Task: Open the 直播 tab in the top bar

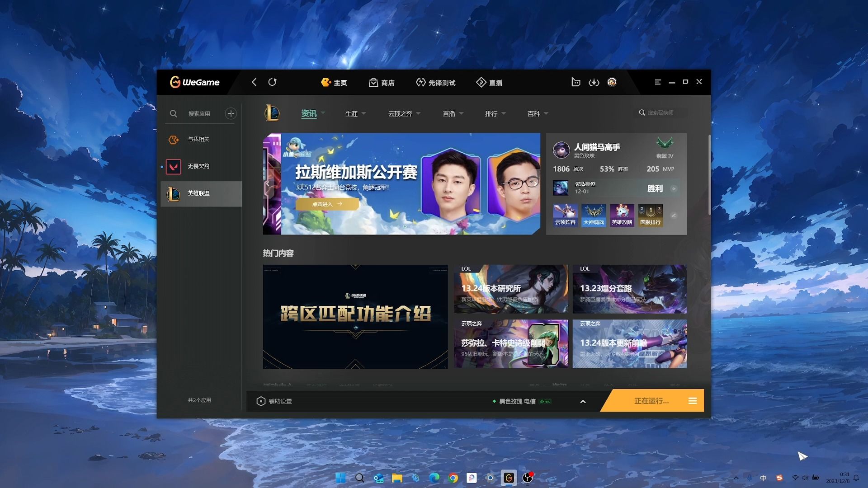Action: (x=489, y=83)
